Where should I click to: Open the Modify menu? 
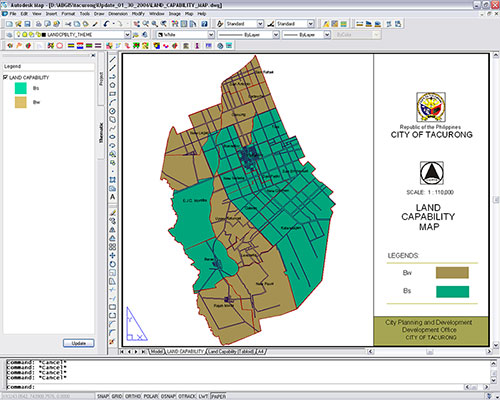138,14
